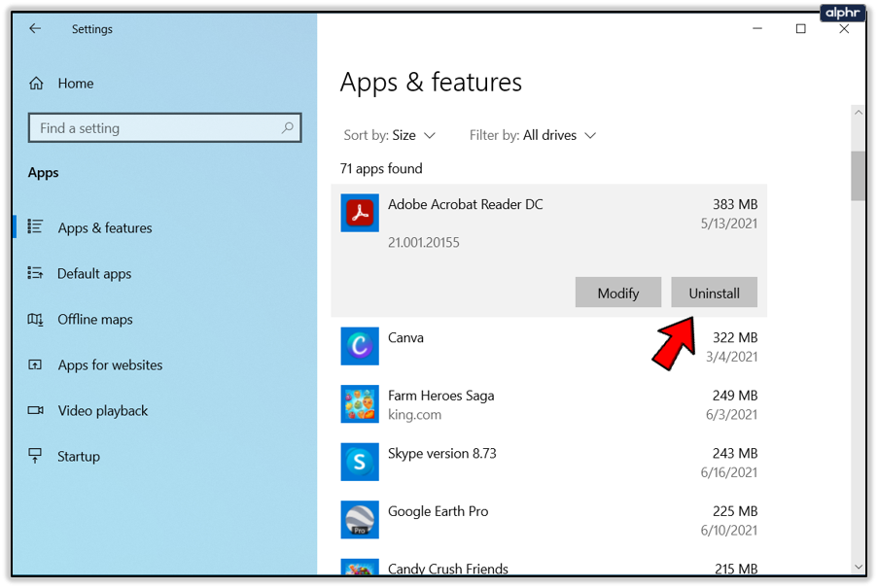Image resolution: width=878 pixels, height=588 pixels.
Task: Click the Canva app icon
Action: [x=360, y=346]
